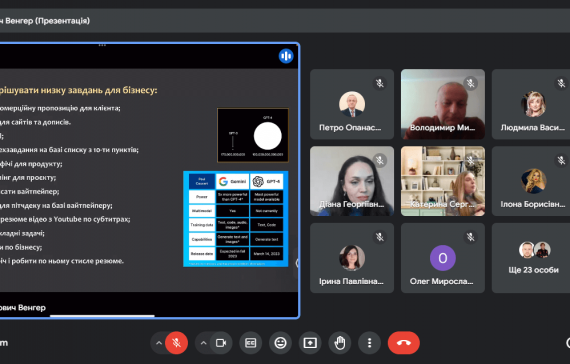Viewport: 570px width, 364px height.
Task: Expand camera settings arrow beside the video button
Action: click(x=204, y=343)
